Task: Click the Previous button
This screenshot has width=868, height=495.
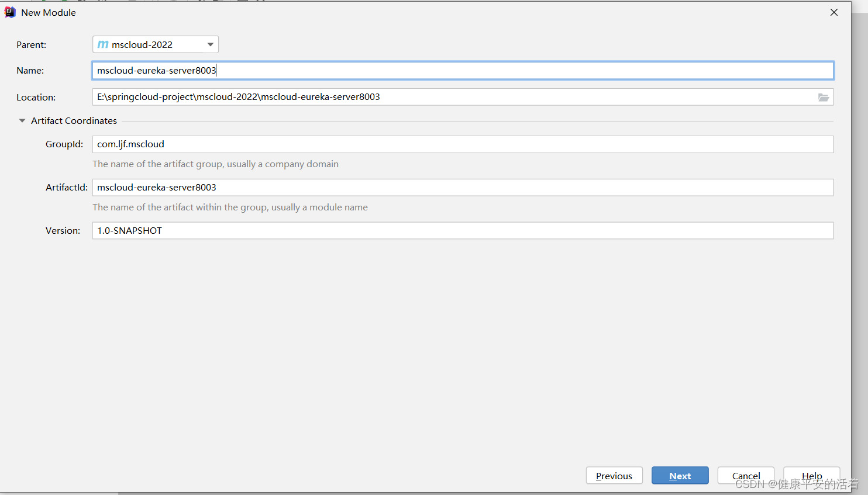Action: click(x=614, y=475)
